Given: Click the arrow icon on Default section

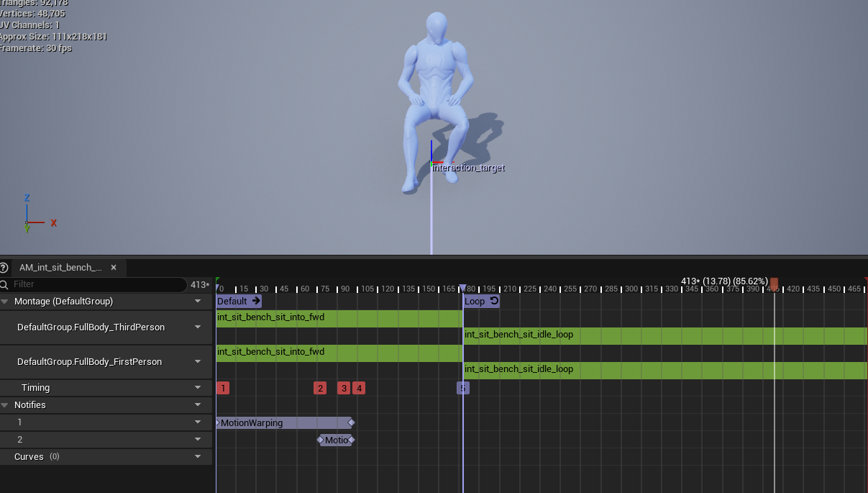Looking at the screenshot, I should point(256,301).
